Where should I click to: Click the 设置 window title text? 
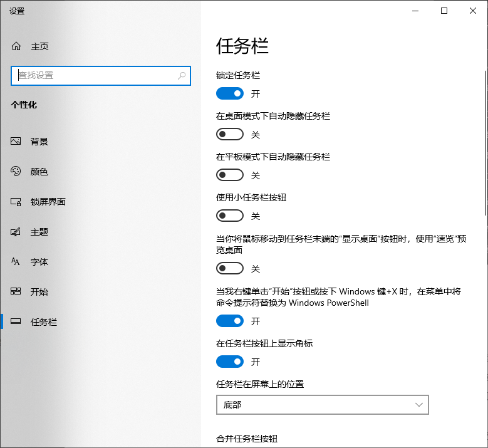coord(17,11)
